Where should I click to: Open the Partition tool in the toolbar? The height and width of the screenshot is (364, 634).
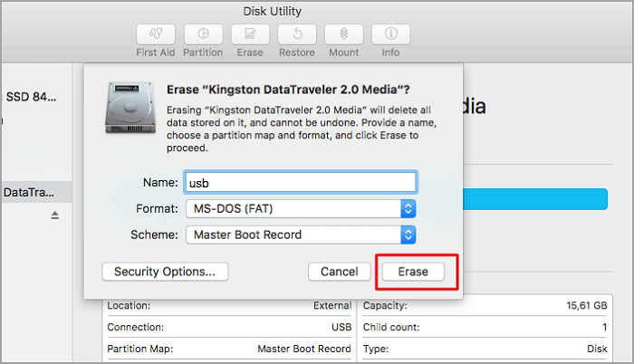click(203, 34)
